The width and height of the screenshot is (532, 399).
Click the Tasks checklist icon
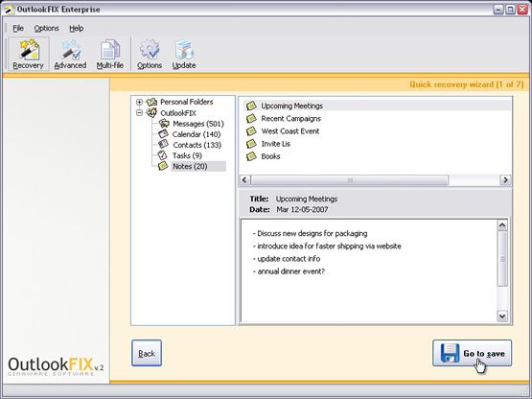coord(163,155)
